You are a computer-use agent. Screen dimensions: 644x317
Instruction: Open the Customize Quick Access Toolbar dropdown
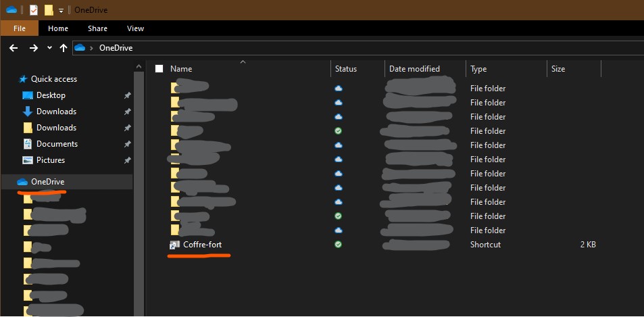[61, 11]
